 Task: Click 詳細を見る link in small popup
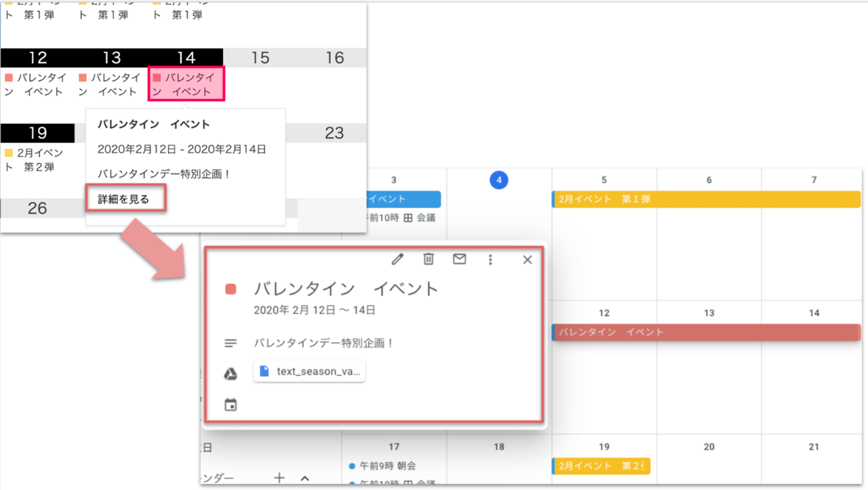click(123, 199)
